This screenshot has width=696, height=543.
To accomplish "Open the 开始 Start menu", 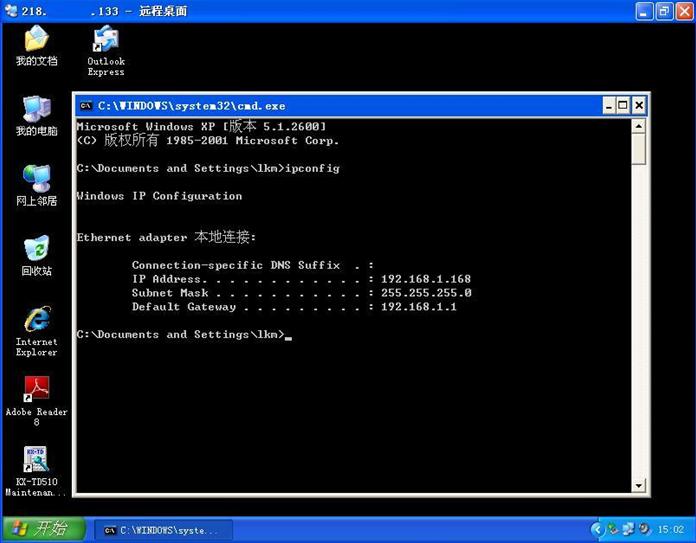I will [x=43, y=529].
